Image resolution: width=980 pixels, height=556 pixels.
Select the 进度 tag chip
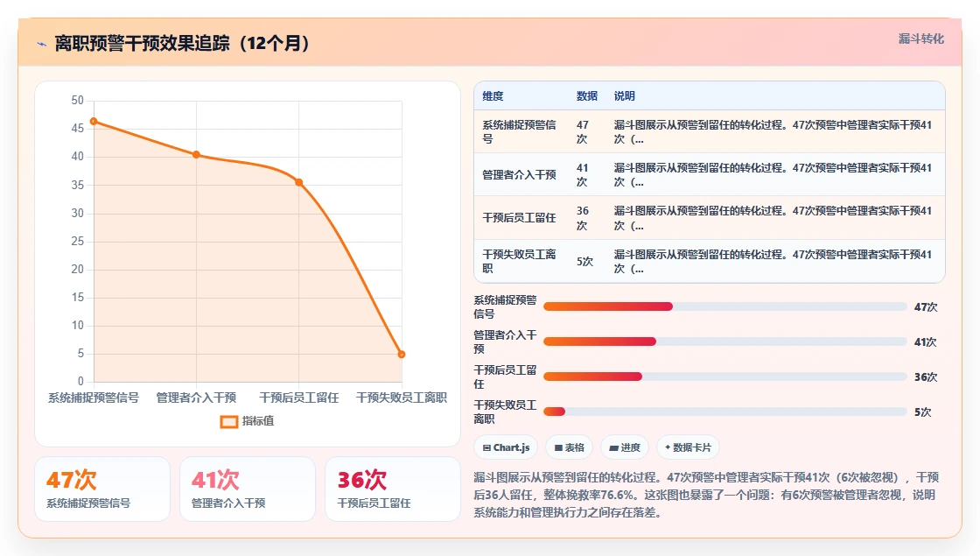point(625,447)
